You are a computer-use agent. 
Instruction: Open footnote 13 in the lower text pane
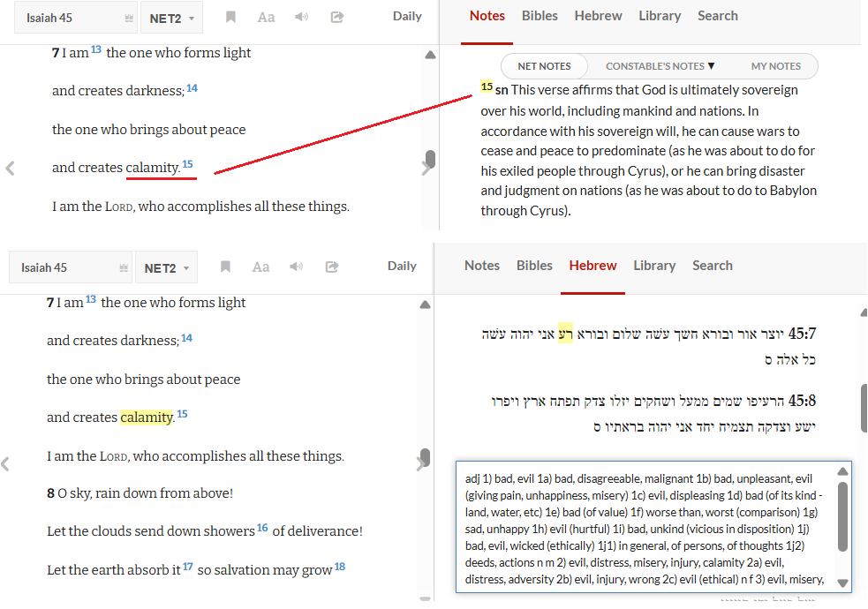click(x=91, y=299)
